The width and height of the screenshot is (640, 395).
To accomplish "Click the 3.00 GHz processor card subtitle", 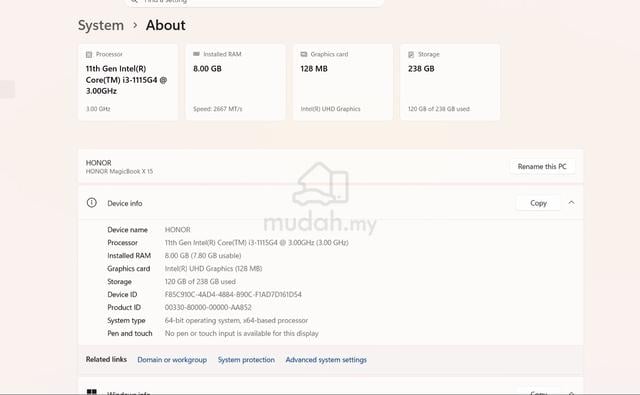I will pos(98,109).
